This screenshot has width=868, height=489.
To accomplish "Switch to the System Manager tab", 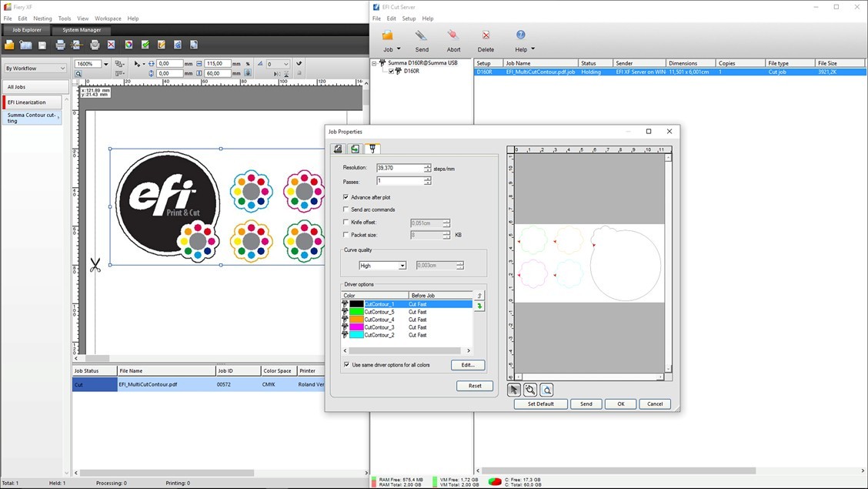I will point(82,30).
